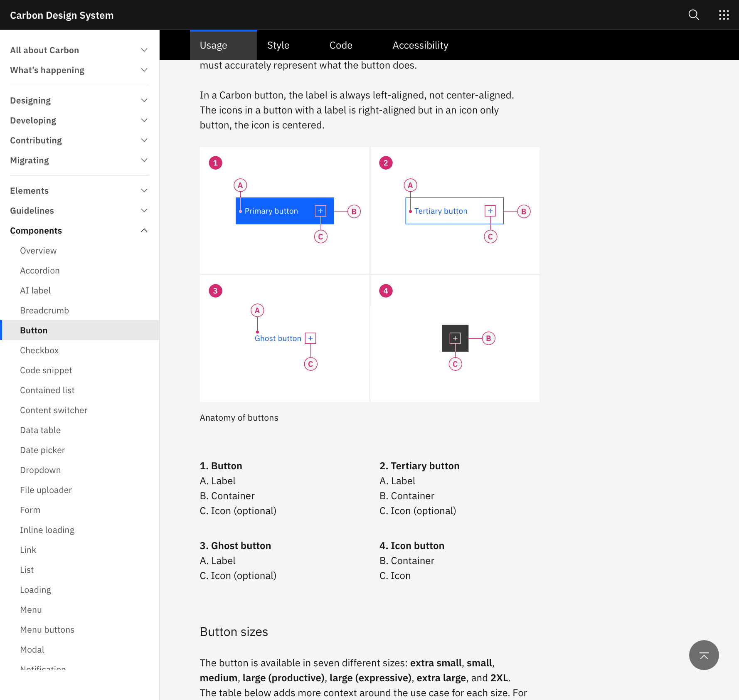Viewport: 739px width, 700px height.
Task: Open the search icon in the header
Action: (693, 15)
